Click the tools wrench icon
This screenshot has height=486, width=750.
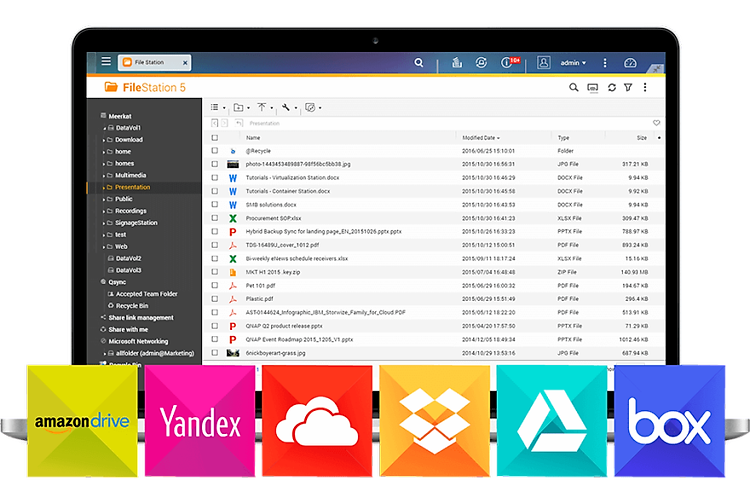coord(286,107)
